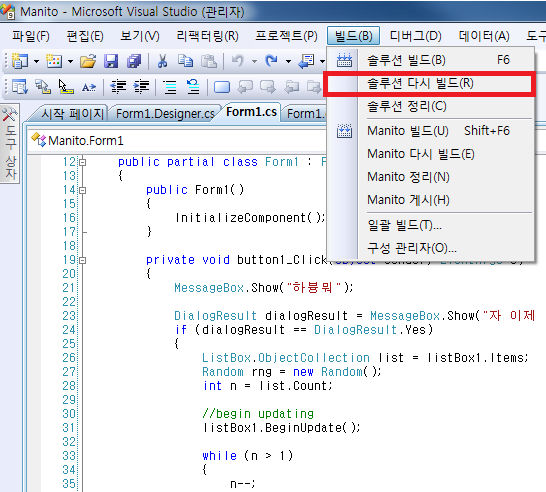Open 구성 관리자(O)... from the 빌드 menu
Viewport: 546px width, 492px height.
coord(430,248)
